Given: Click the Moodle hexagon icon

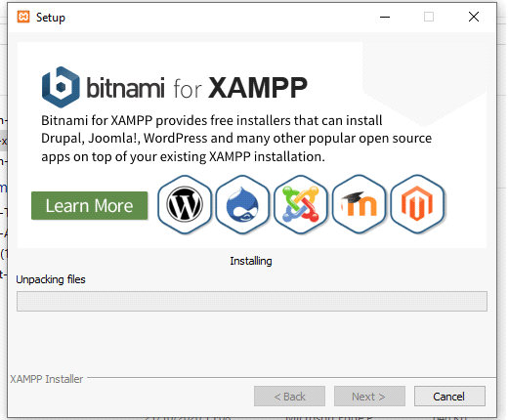Looking at the screenshot, I should pos(359,204).
